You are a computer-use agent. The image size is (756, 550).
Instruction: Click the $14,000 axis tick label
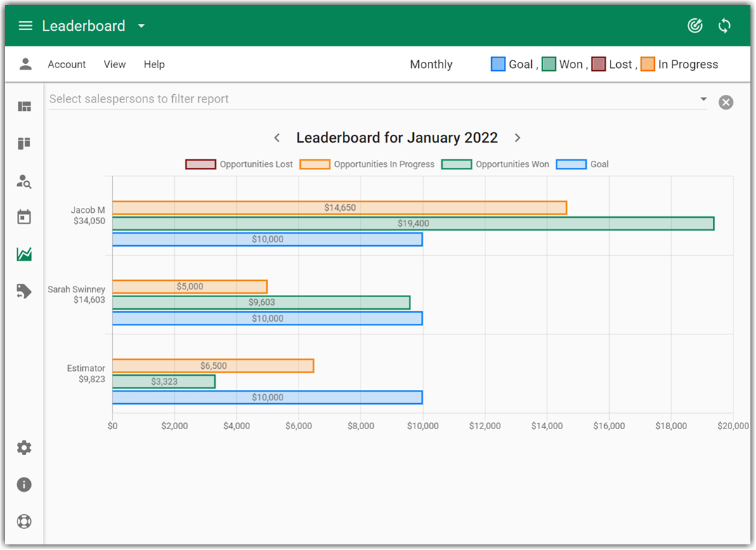547,426
